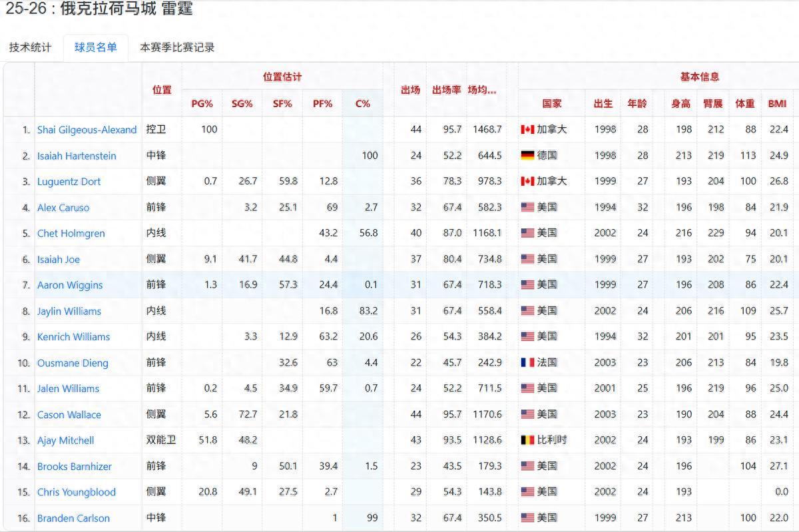Click the Canada flag beside Shai Gilgeous-Alexander
This screenshot has width=799, height=532.
click(527, 130)
